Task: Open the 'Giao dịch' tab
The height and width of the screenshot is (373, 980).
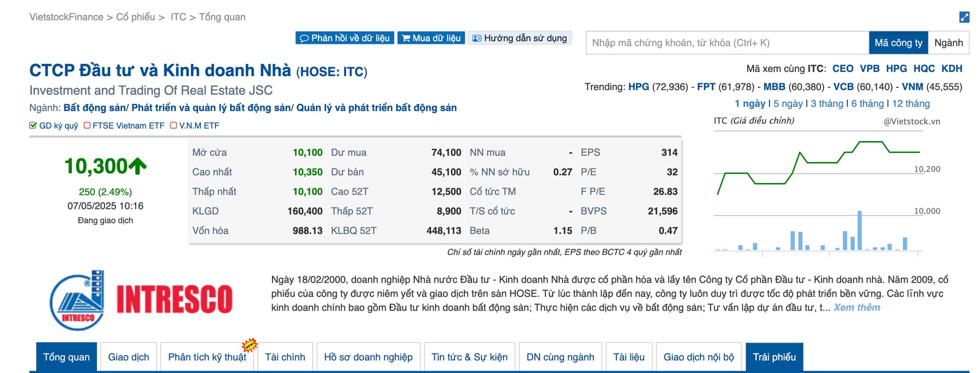Action: coord(129,357)
